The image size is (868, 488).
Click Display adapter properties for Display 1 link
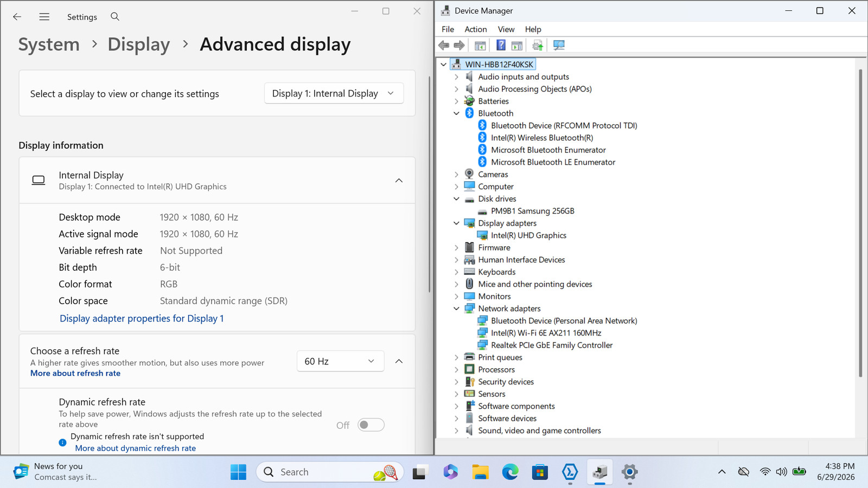tap(142, 318)
